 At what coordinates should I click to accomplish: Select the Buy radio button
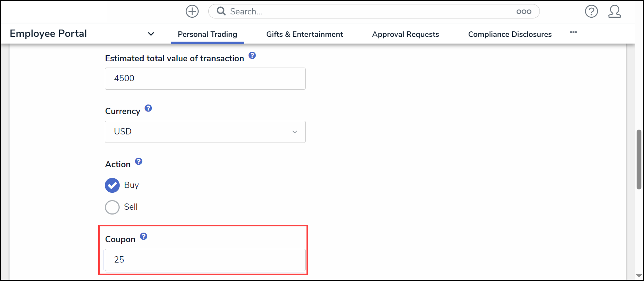click(x=112, y=185)
